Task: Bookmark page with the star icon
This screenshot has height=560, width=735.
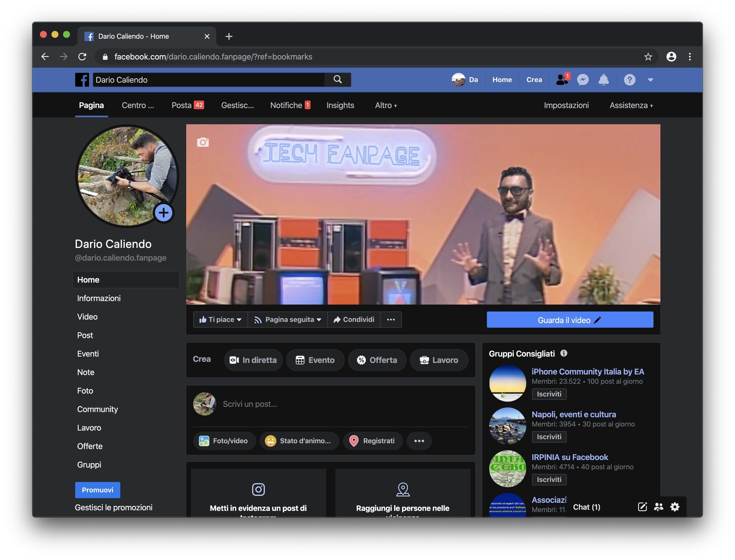Action: pyautogui.click(x=648, y=57)
